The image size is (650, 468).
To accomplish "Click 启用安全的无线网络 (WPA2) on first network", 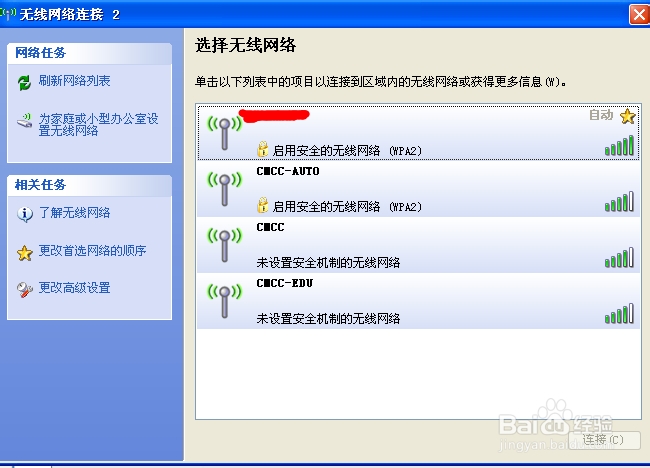I will pyautogui.click(x=347, y=150).
